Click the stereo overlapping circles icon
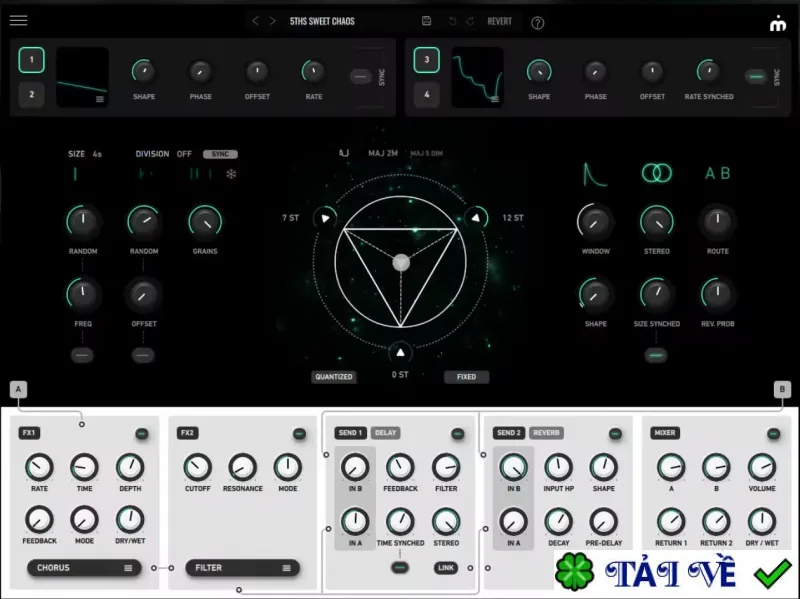Viewport: 800px width, 599px height. (x=657, y=173)
